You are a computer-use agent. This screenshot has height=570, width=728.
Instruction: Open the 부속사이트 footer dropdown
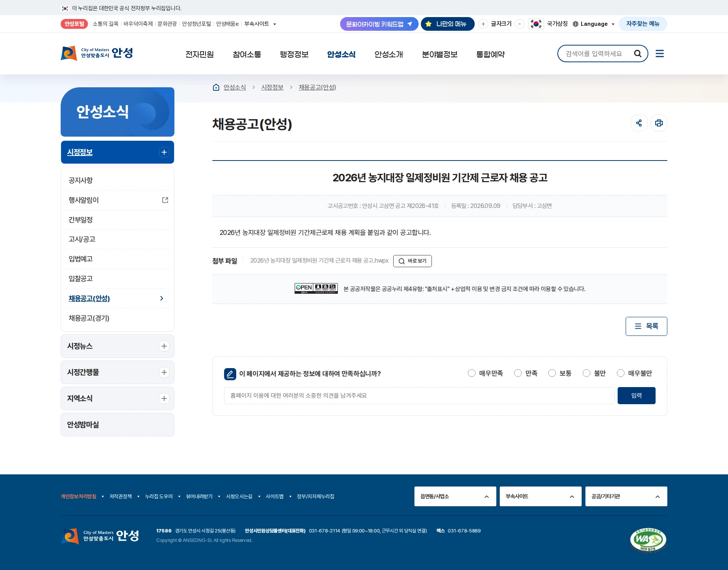coord(541,496)
